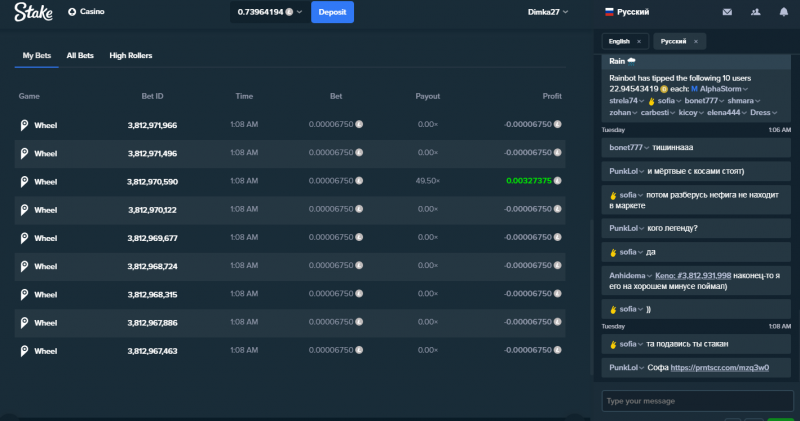Click the Stake logo
This screenshot has width=800, height=421.
pyautogui.click(x=33, y=12)
